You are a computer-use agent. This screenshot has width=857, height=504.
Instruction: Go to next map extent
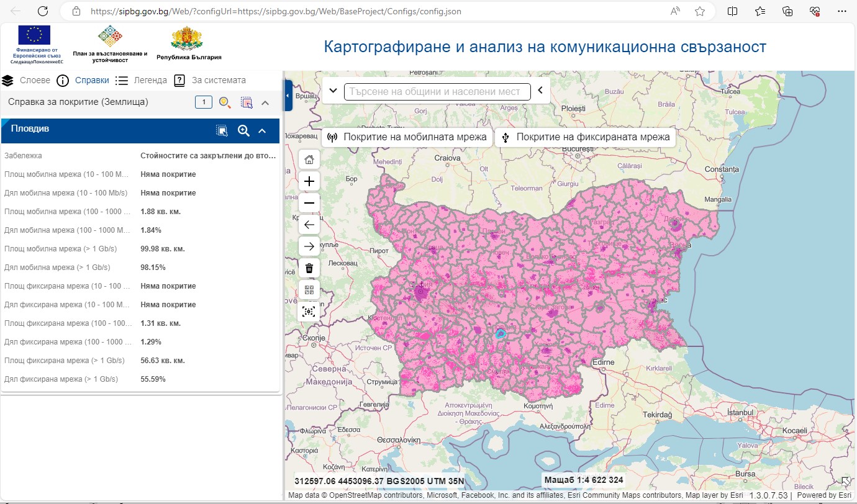pyautogui.click(x=309, y=246)
